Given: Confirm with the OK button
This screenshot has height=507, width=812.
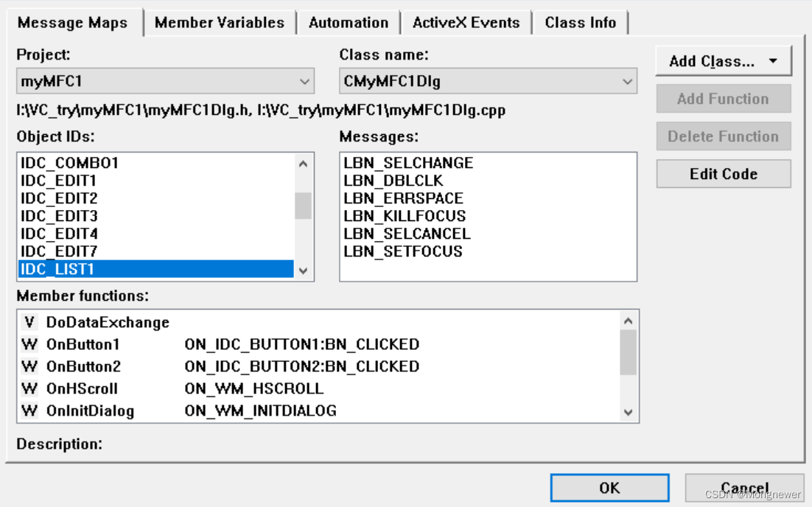Looking at the screenshot, I should [610, 487].
